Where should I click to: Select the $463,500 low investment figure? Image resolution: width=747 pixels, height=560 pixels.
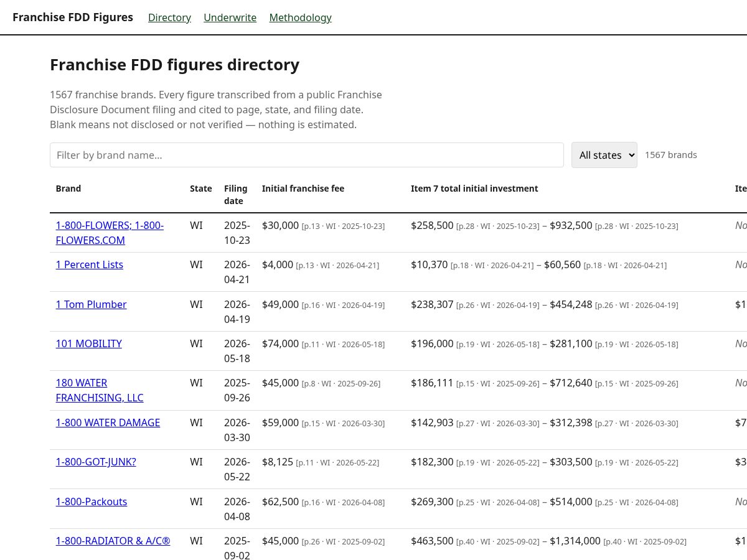tap(432, 541)
